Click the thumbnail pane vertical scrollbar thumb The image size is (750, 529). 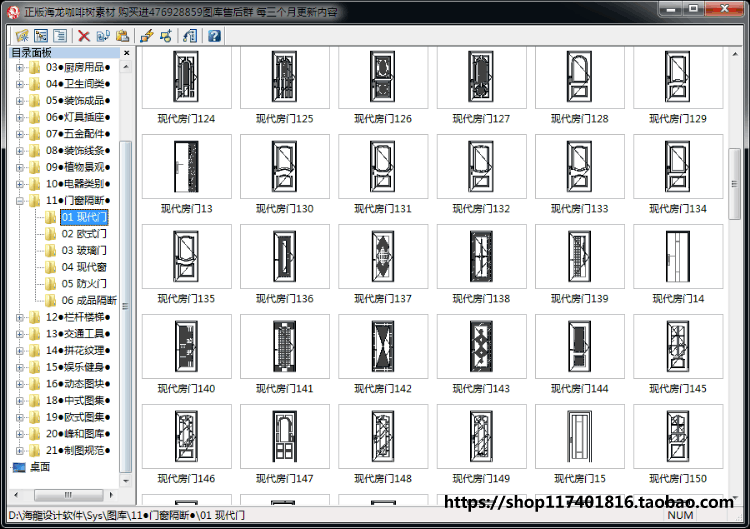pyautogui.click(x=734, y=184)
